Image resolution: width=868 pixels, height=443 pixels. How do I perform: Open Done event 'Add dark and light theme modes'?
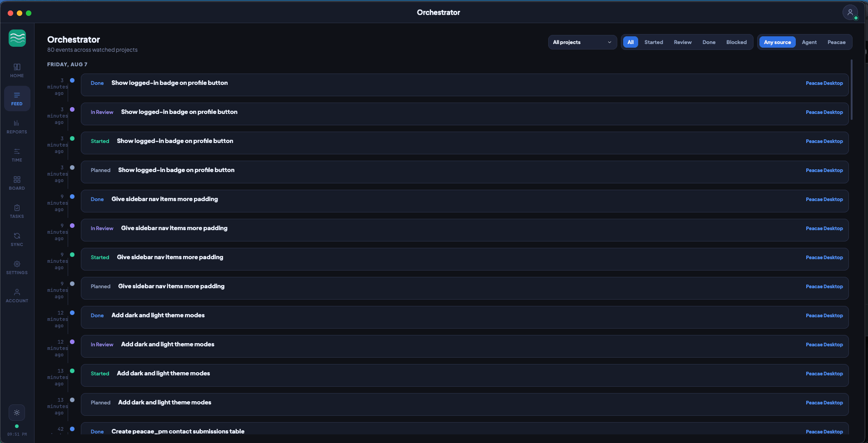coord(465,317)
